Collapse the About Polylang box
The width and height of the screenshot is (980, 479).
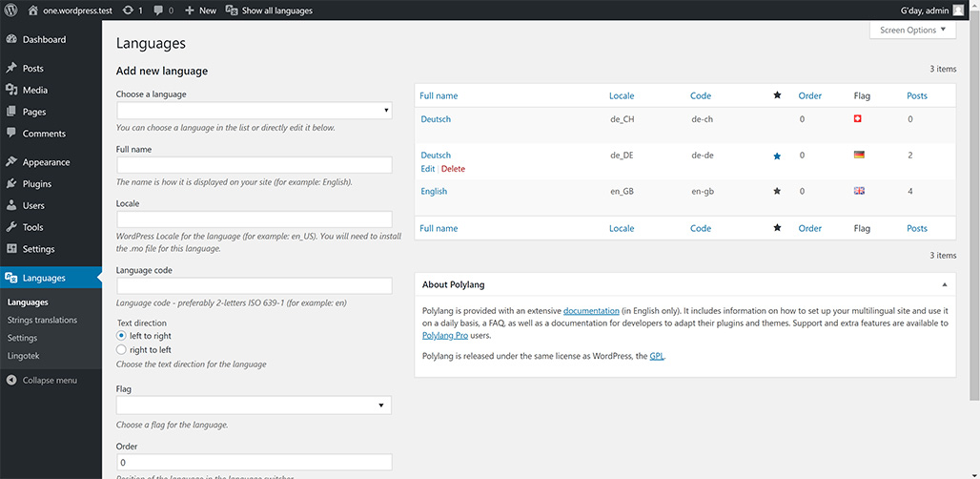pyautogui.click(x=945, y=284)
